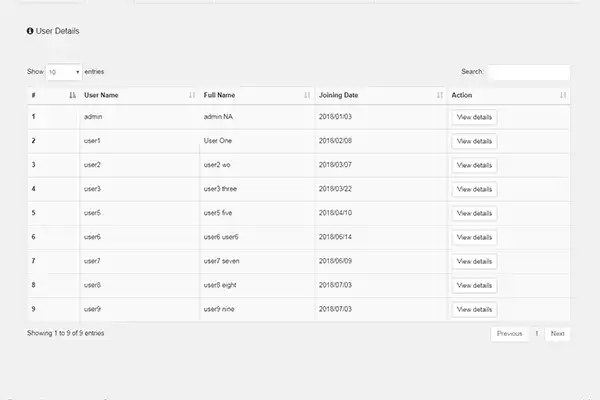
Task: Click the info icon beside User Details
Action: pyautogui.click(x=30, y=31)
